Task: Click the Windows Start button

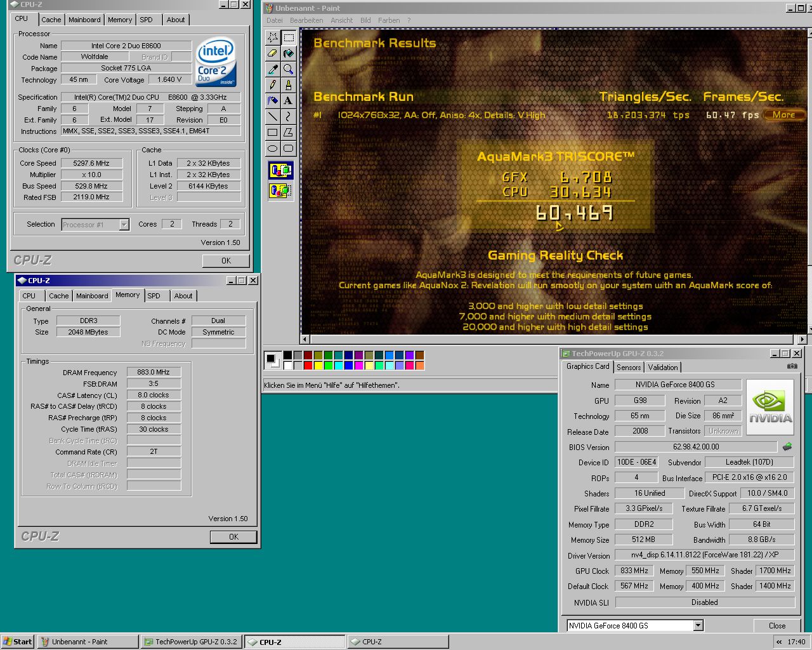Action: click(18, 642)
